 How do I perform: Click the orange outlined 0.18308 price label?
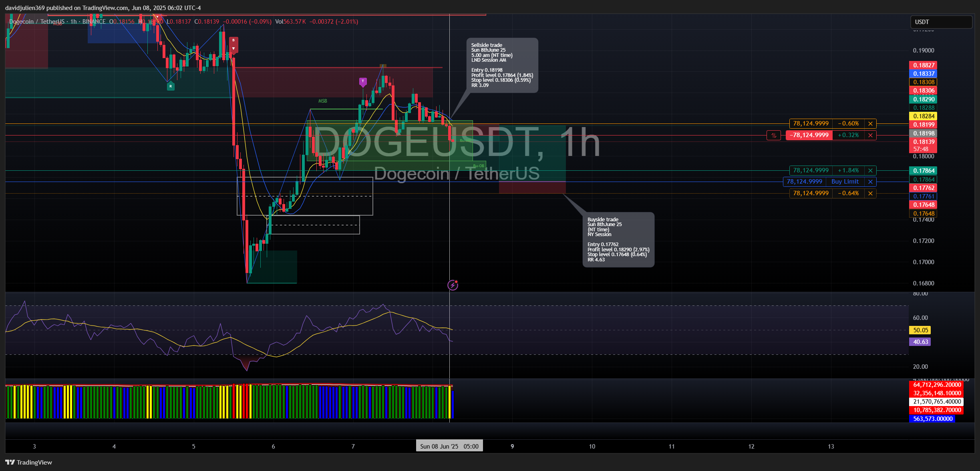(x=923, y=82)
